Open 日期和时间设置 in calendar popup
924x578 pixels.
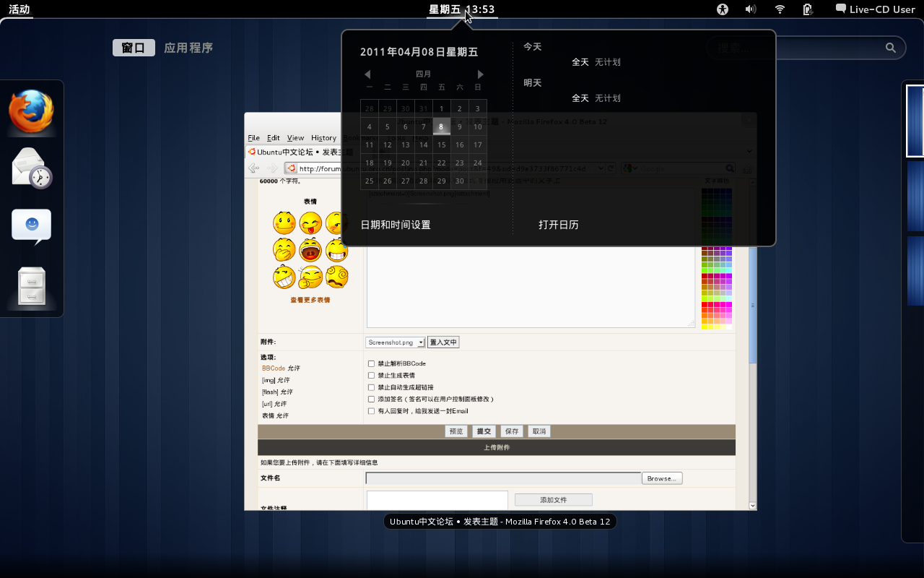pos(396,225)
